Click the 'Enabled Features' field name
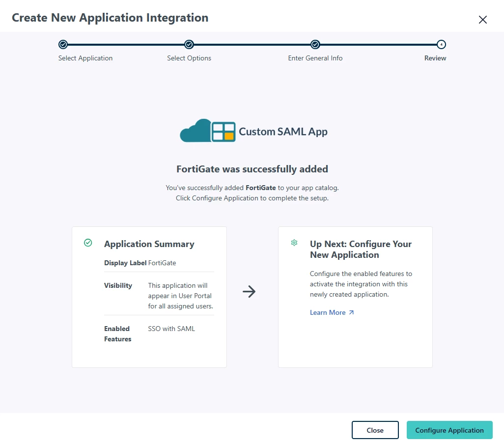The width and height of the screenshot is (504, 443). point(117,333)
